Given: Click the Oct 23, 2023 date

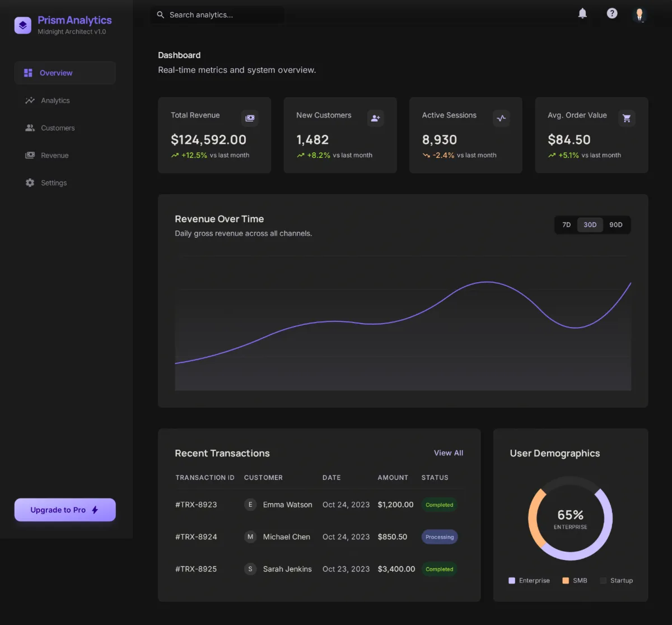Looking at the screenshot, I should pyautogui.click(x=346, y=569).
